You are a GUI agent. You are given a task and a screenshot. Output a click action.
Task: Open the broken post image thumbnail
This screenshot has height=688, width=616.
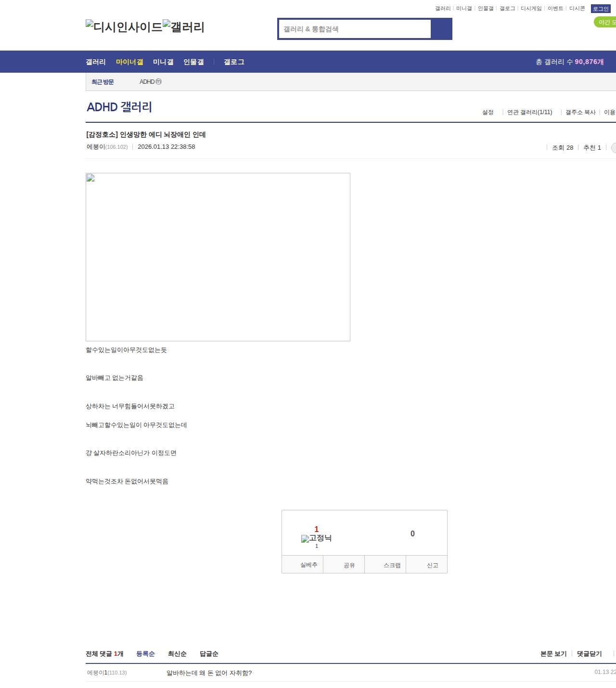(218, 257)
